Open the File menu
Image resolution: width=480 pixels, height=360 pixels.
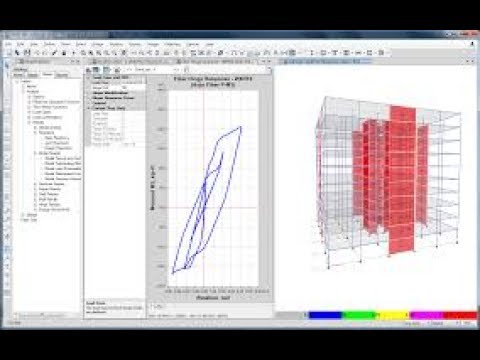pos(8,44)
